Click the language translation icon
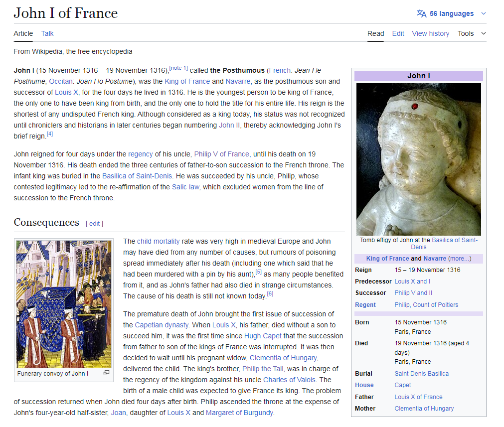The image size is (504, 427). (421, 13)
